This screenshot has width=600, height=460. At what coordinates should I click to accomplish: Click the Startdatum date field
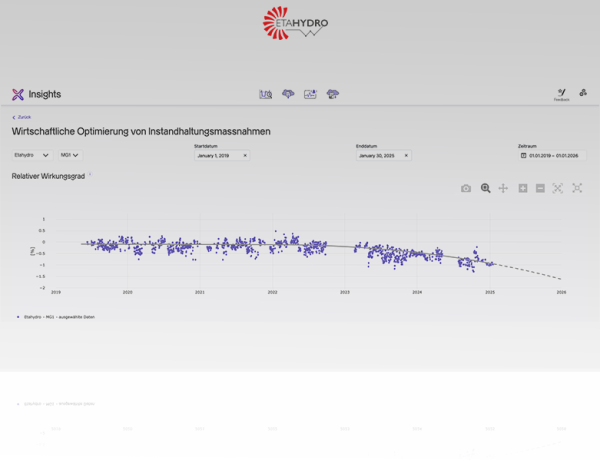(x=222, y=155)
